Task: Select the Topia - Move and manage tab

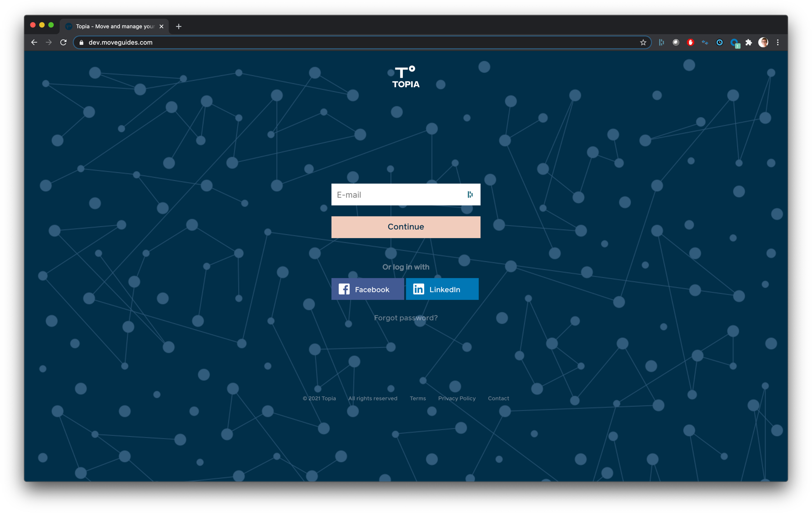Action: click(x=115, y=26)
